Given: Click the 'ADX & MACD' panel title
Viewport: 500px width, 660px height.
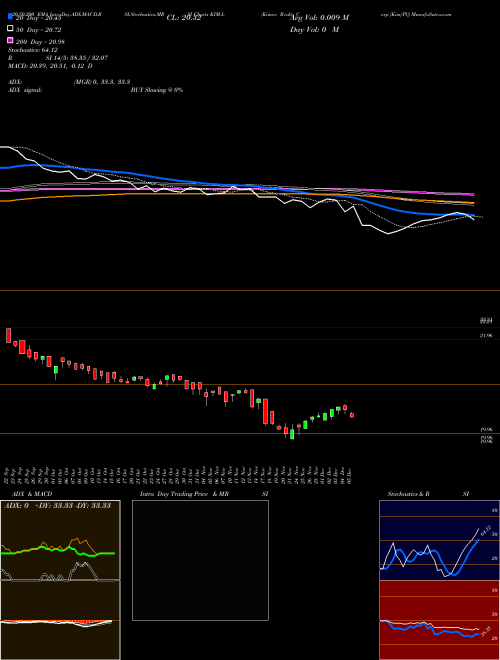Looking at the screenshot, I should tap(32, 494).
